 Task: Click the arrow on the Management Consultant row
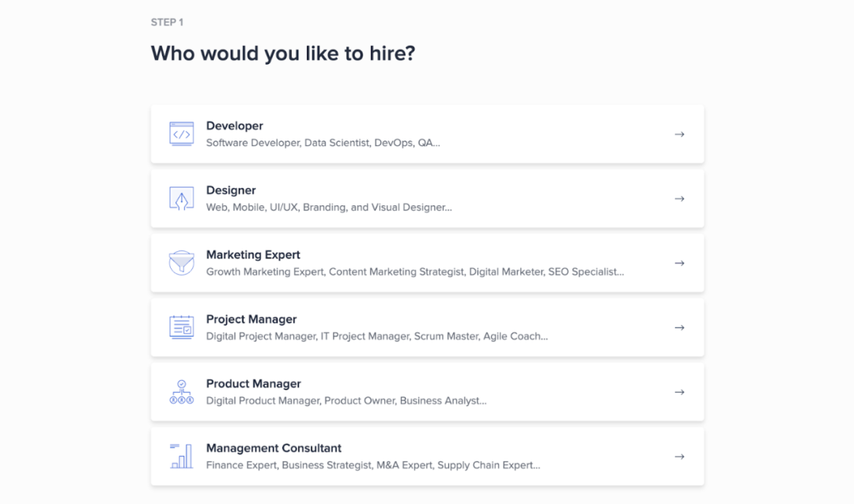pos(679,457)
